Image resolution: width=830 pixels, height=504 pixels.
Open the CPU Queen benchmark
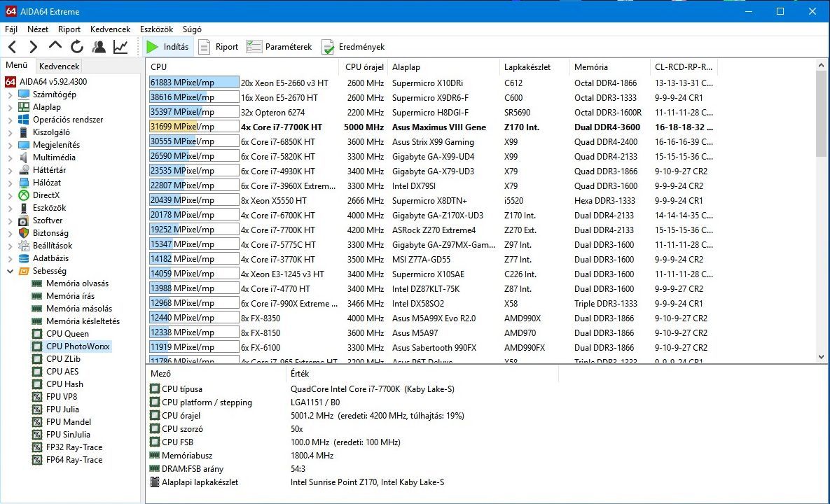click(67, 334)
